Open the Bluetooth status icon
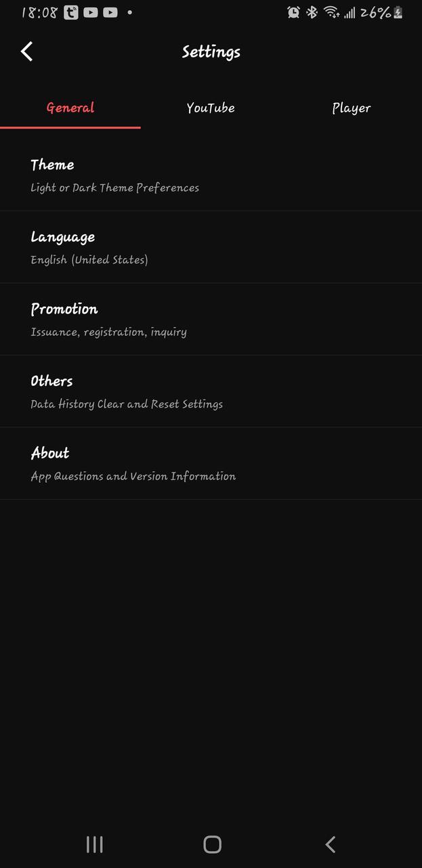422x868 pixels. point(311,12)
